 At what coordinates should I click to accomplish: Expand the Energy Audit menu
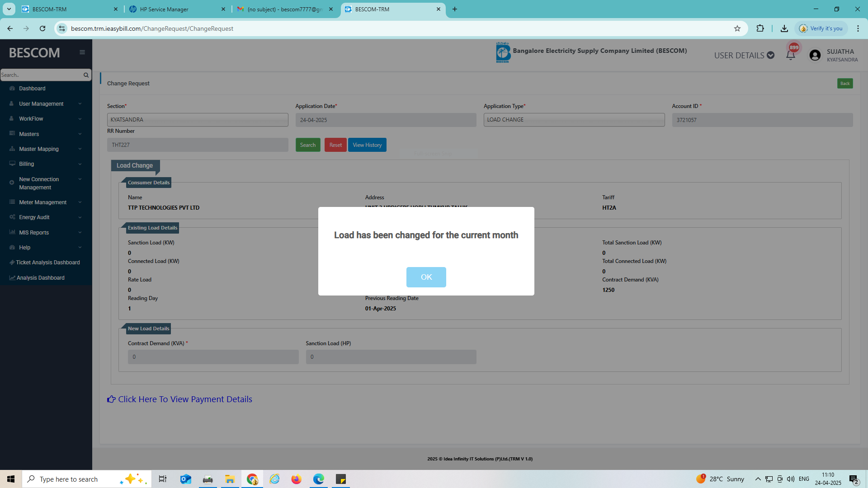click(x=45, y=217)
